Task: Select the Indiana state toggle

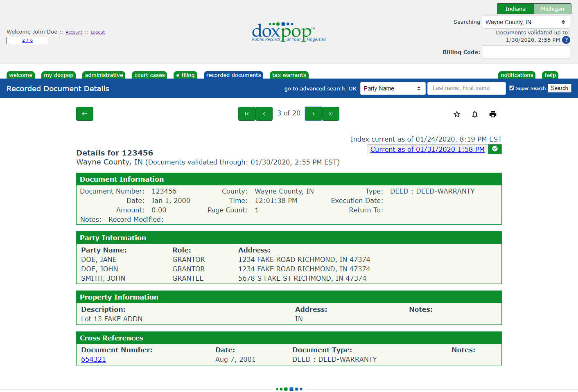Action: [x=515, y=9]
